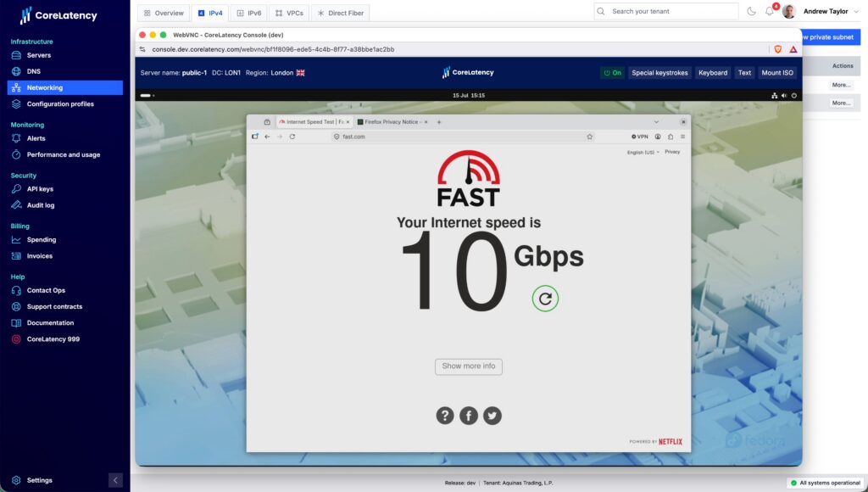Open the Invoices page
Viewport: 868px width, 492px height.
[39, 256]
